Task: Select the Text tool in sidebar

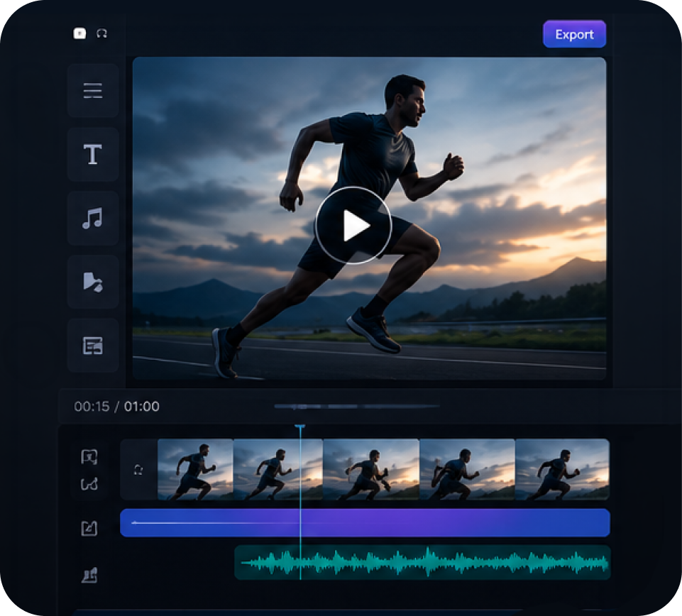Action: coord(93,155)
